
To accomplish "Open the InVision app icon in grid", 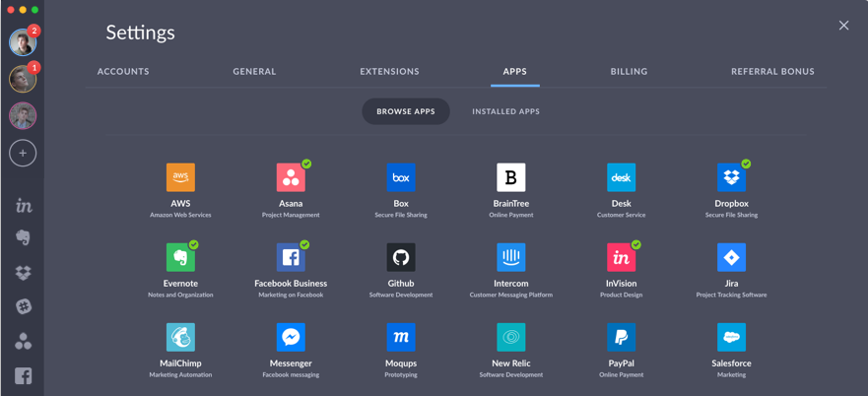I will point(621,257).
